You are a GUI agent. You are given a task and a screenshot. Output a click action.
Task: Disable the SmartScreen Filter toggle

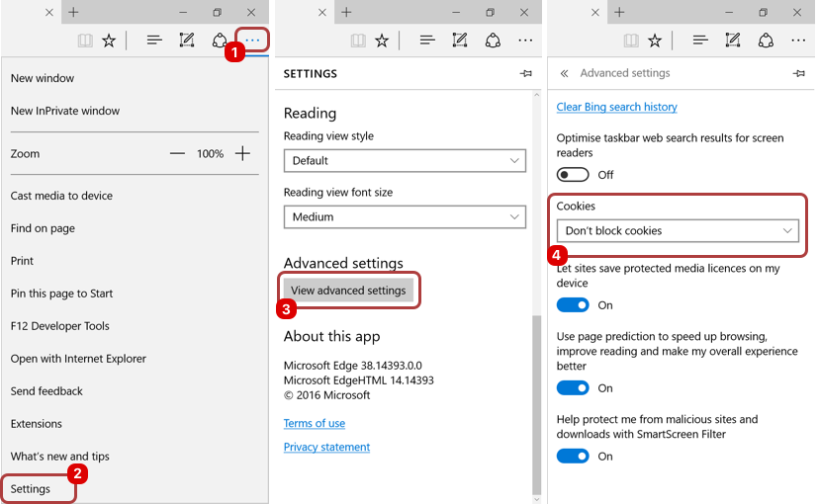point(573,457)
